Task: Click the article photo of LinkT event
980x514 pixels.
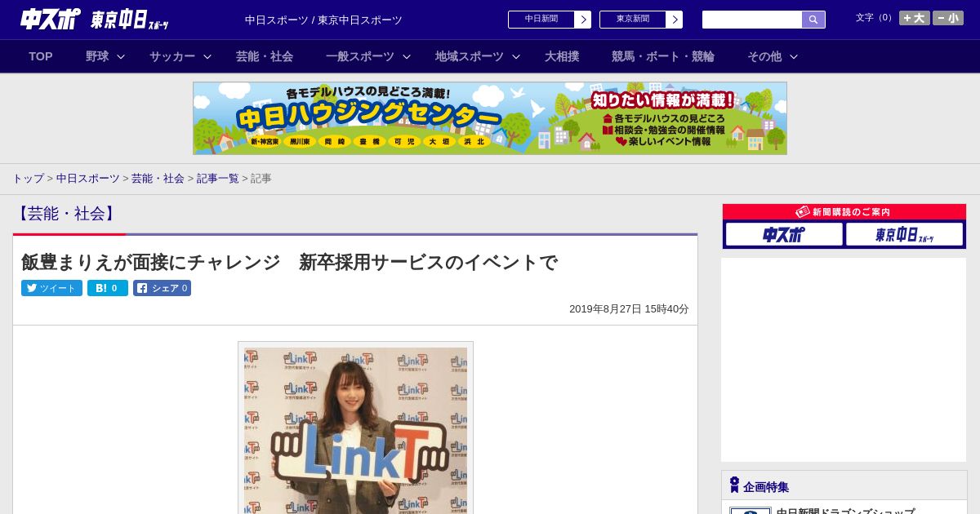Action: click(355, 430)
